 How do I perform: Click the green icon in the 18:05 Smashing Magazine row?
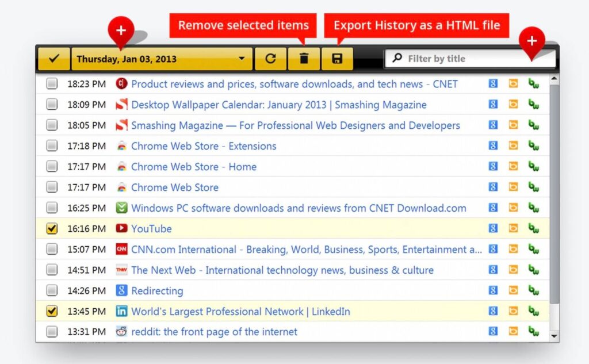click(x=534, y=125)
